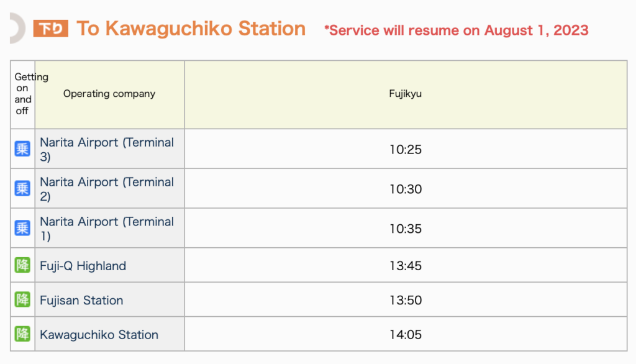Select the 14:05 arrival time cell

pyautogui.click(x=406, y=334)
